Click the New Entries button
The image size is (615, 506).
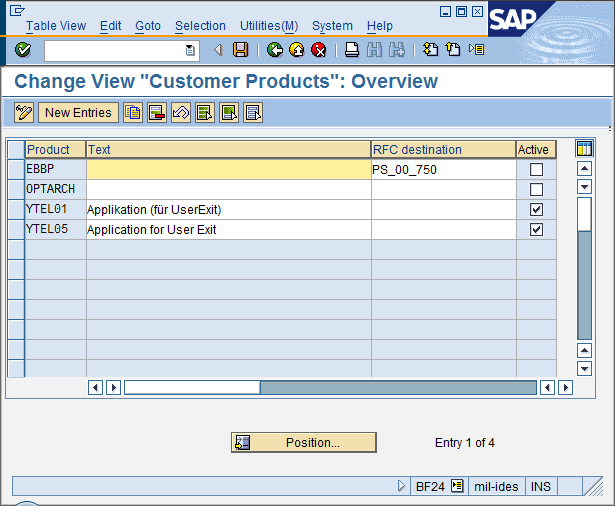pos(78,113)
